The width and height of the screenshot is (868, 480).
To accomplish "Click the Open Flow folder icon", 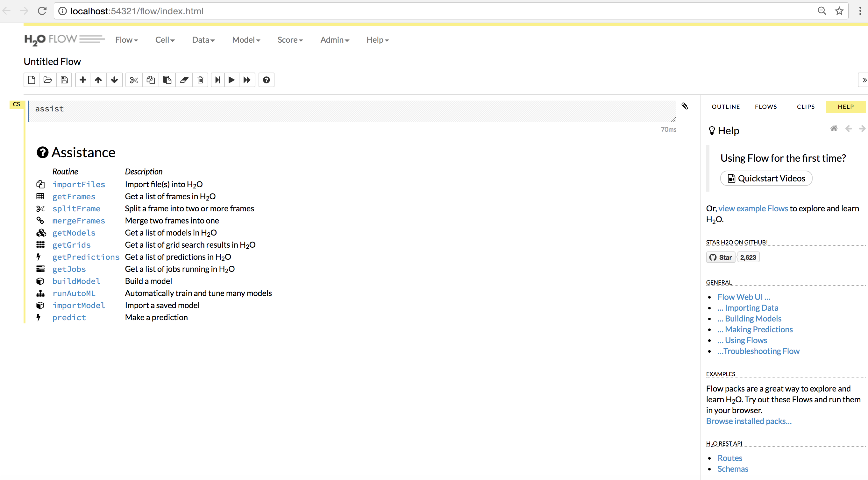I will pyautogui.click(x=48, y=80).
